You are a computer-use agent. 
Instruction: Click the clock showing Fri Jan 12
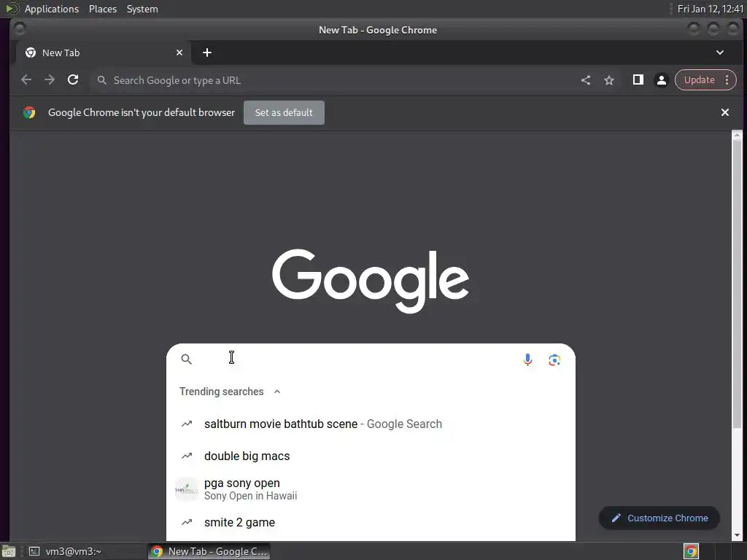pyautogui.click(x=710, y=9)
